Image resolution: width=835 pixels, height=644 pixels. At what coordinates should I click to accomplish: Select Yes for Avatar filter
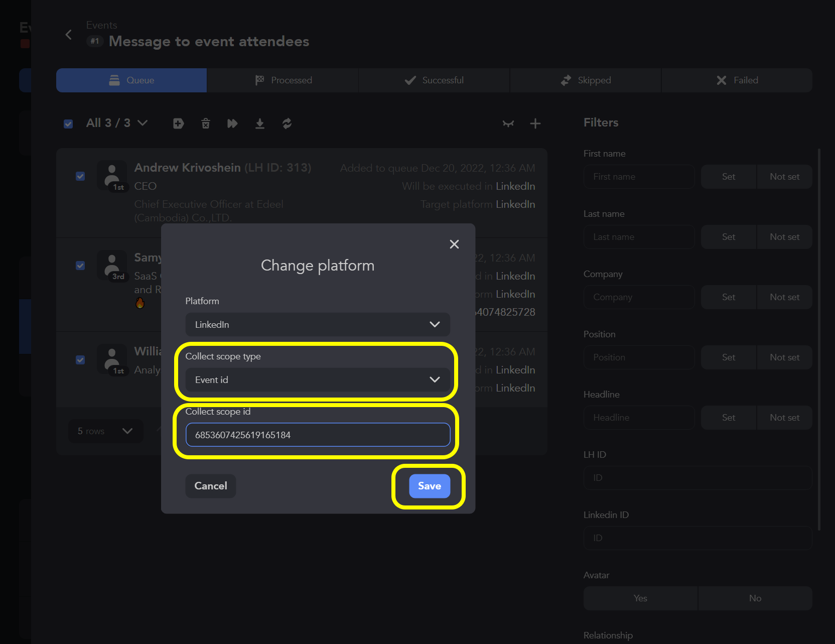coord(640,598)
